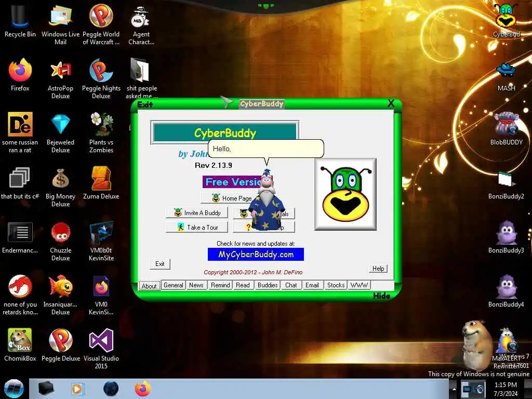Open BonziBuddy3 desktop shortcut
532x399 pixels.
[506, 237]
